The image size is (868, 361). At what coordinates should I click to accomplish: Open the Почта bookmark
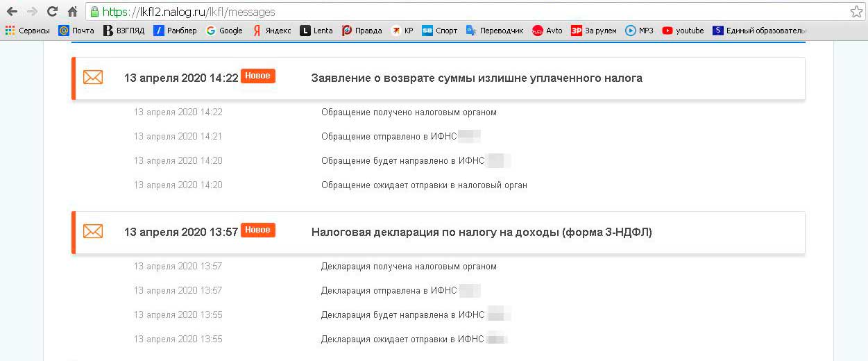pyautogui.click(x=76, y=31)
